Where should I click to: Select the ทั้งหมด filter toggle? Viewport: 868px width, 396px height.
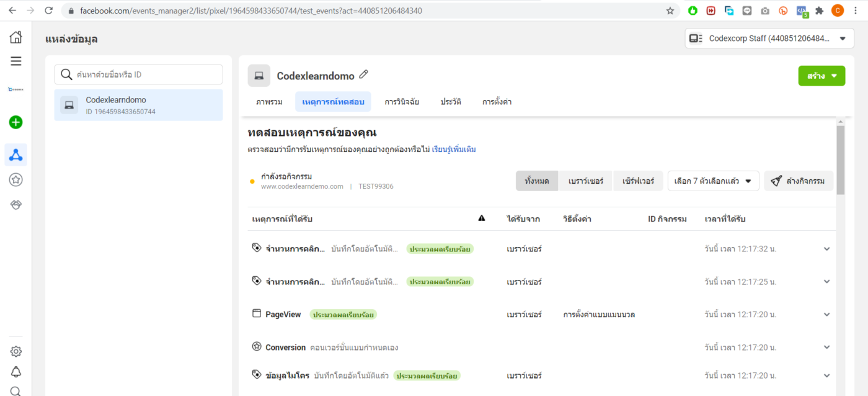537,181
